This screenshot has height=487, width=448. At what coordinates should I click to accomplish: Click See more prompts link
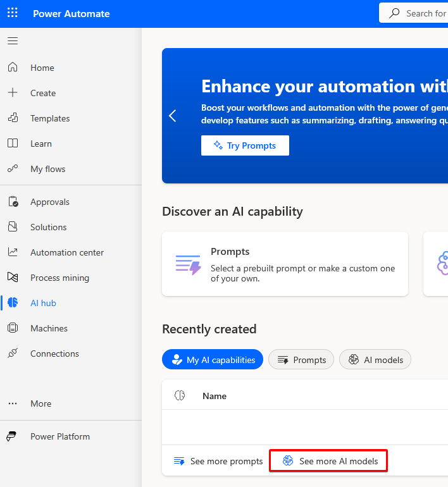coord(218,461)
